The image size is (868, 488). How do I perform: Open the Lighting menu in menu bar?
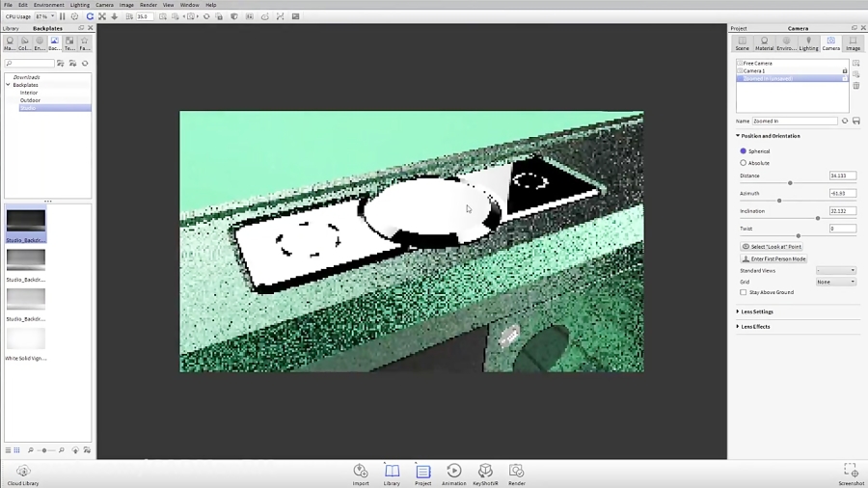80,5
